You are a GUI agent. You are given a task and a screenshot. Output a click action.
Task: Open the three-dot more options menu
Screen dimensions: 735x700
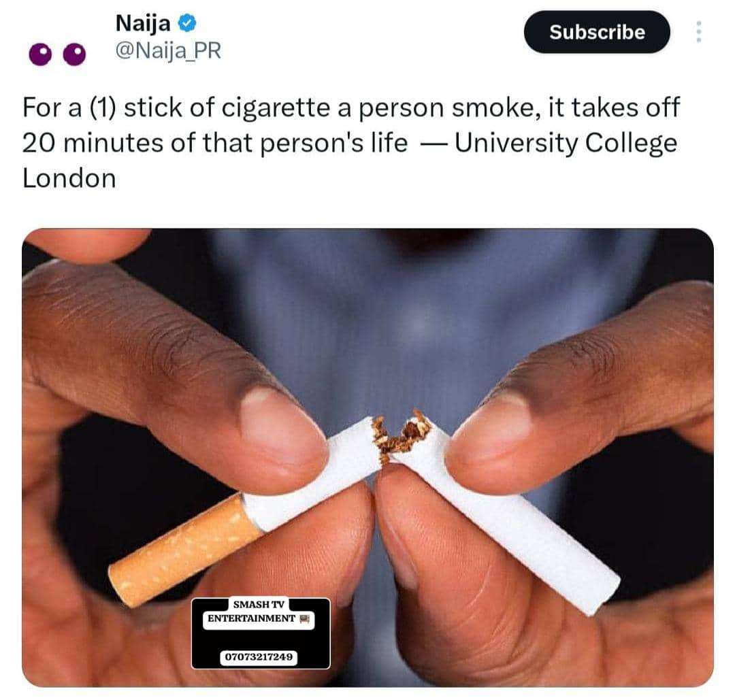(x=698, y=32)
